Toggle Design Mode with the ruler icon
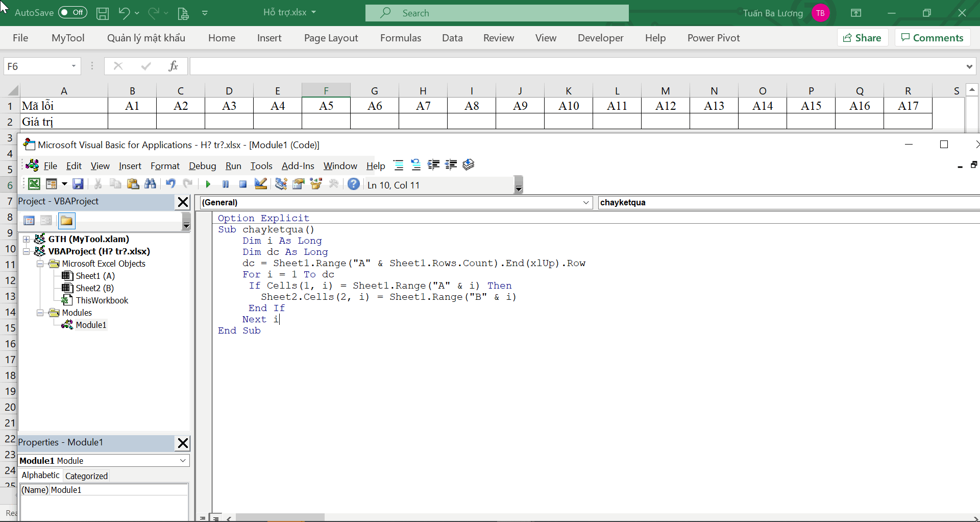 (261, 184)
